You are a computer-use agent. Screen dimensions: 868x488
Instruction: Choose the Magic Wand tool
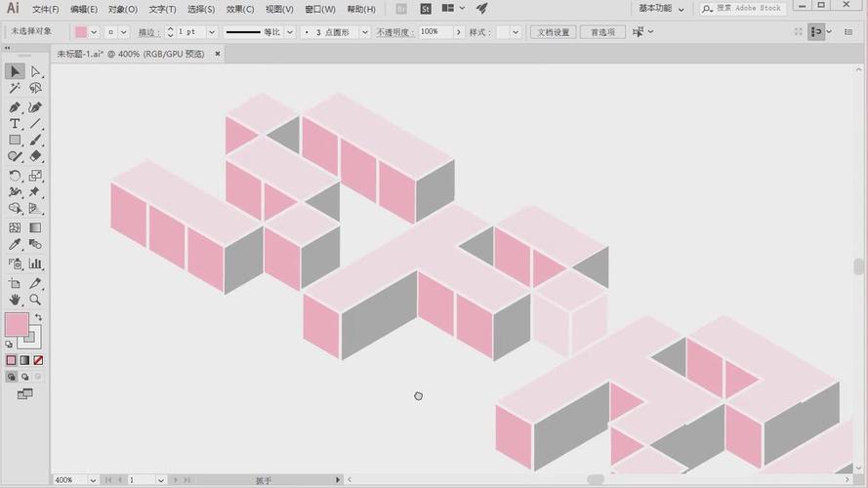[x=15, y=88]
